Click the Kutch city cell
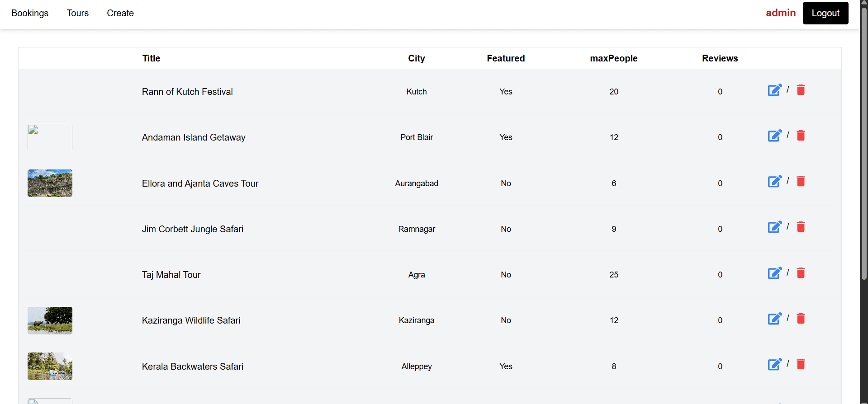Viewport: 868px width, 404px height. [x=417, y=92]
